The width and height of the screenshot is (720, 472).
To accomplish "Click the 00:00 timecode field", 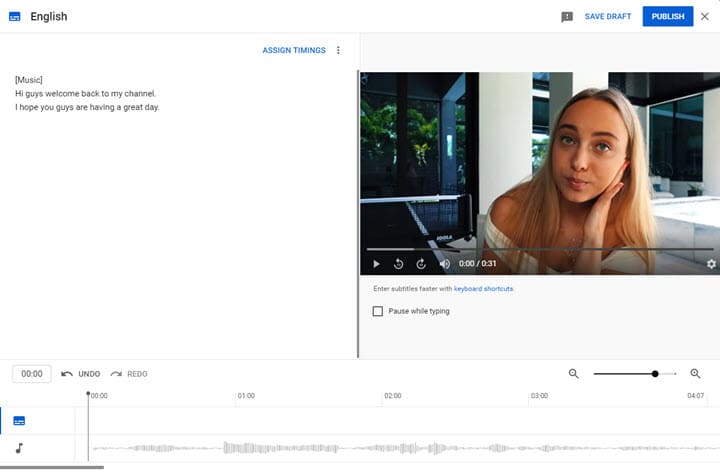I will point(32,374).
